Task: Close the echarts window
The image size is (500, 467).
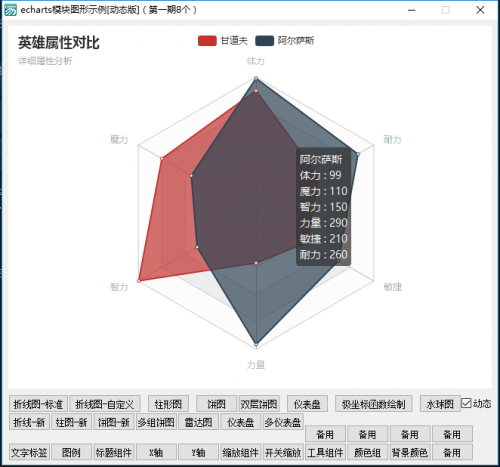Action: click(x=480, y=10)
